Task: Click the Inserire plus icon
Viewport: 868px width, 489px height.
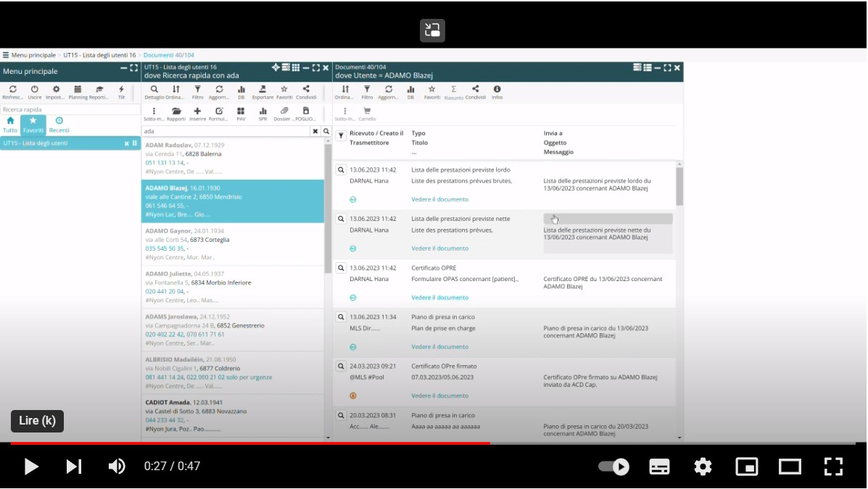Action: (197, 111)
